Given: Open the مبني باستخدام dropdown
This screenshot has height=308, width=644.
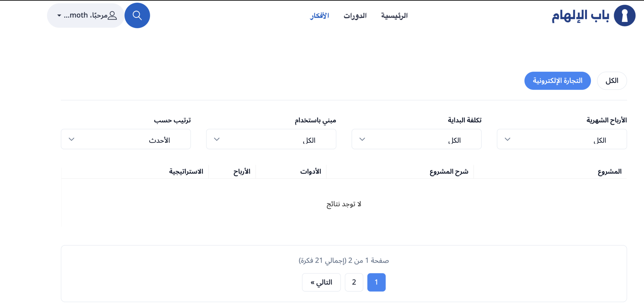Looking at the screenshot, I should point(271,139).
